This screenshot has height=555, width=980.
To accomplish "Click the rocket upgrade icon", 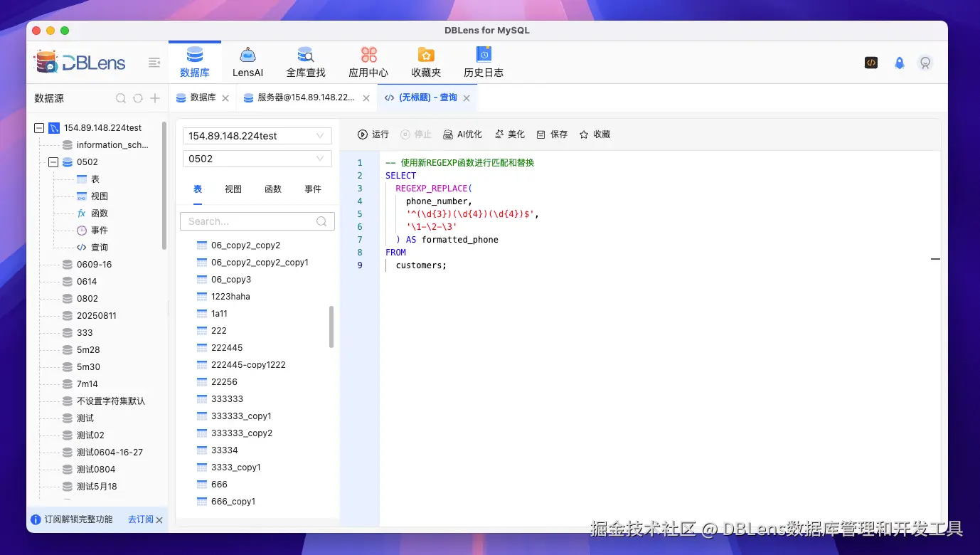I will coord(899,63).
